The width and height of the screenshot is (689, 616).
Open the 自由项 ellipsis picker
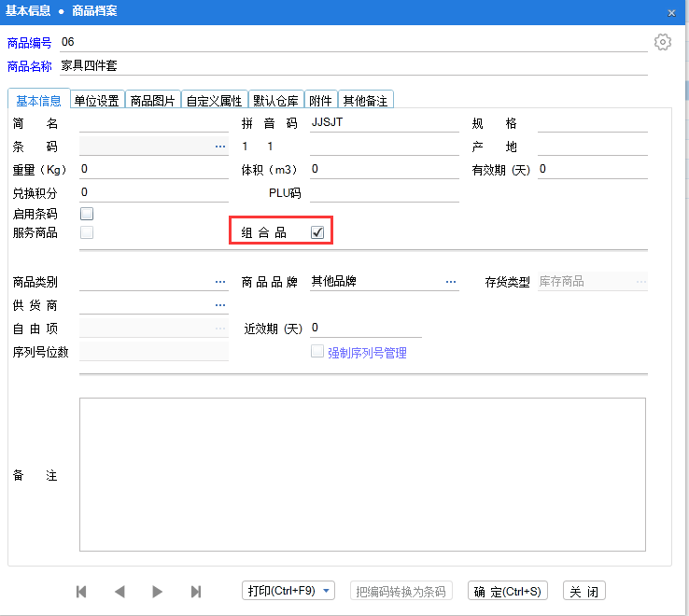220,329
